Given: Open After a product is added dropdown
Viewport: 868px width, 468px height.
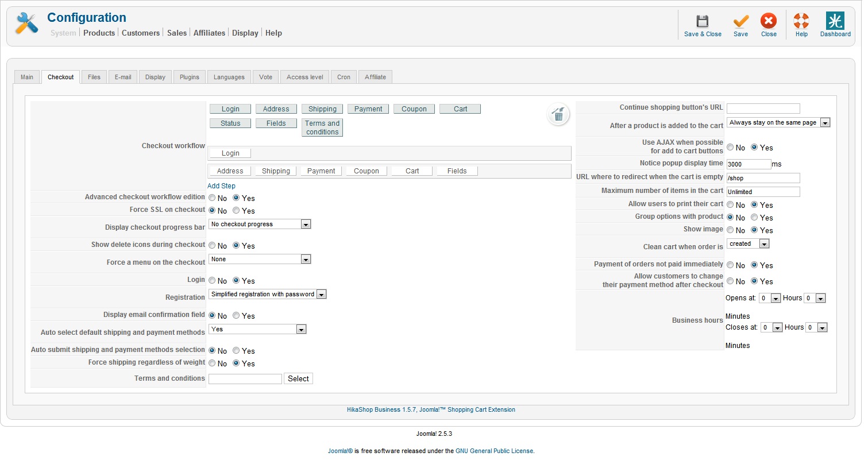Looking at the screenshot, I should pos(778,122).
